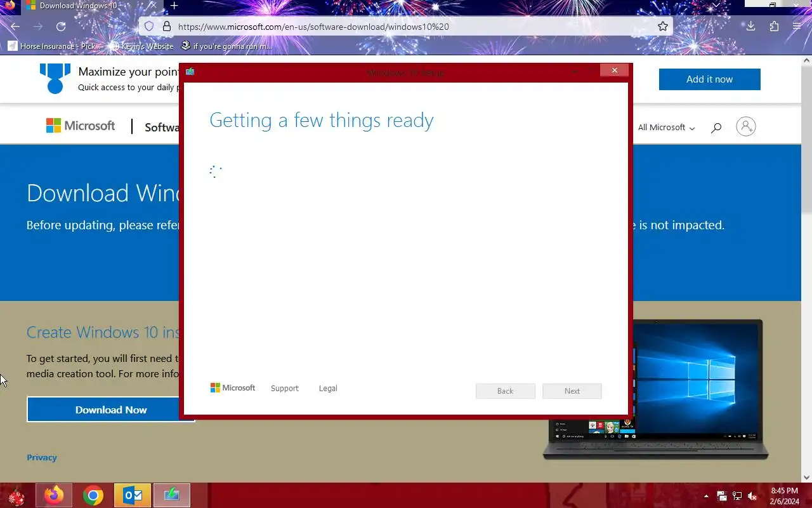Click the Next button in Setup
812x508 pixels.
572,391
